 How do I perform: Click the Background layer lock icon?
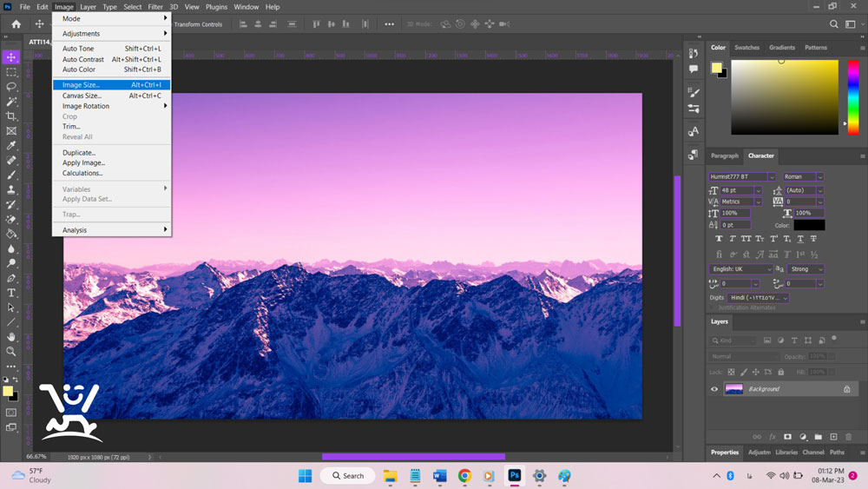pyautogui.click(x=847, y=389)
